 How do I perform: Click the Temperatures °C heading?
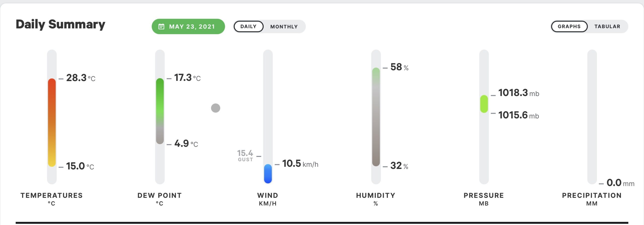[x=52, y=199]
